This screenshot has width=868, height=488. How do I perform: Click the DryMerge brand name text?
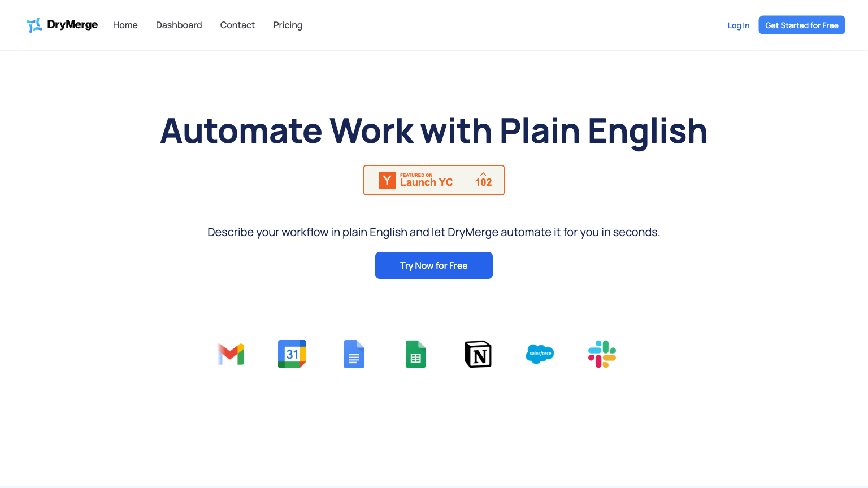[x=72, y=25]
